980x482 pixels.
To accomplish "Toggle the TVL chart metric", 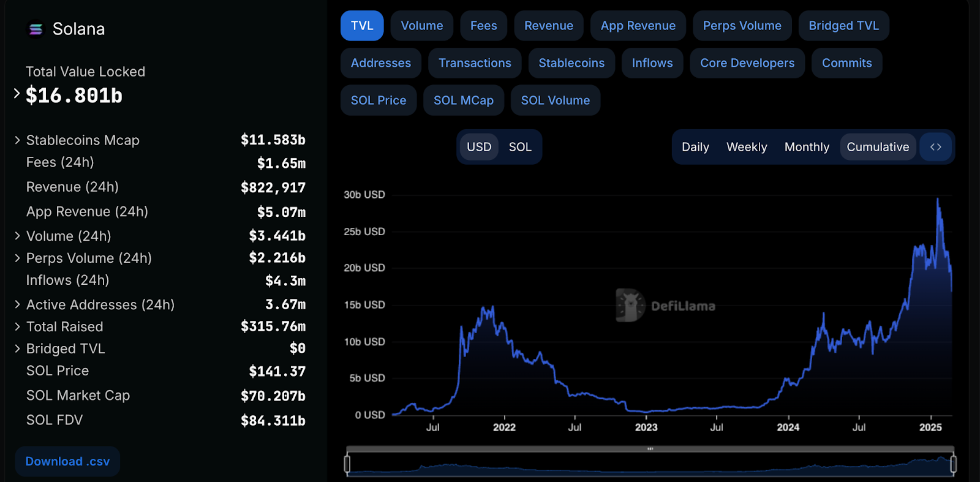I will pyautogui.click(x=362, y=26).
